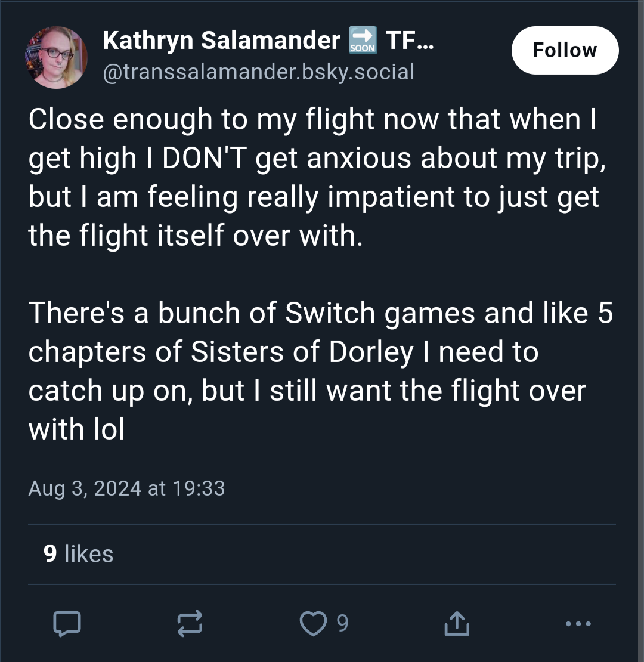
Task: Open the reply speech bubble icon
Action: point(67,623)
